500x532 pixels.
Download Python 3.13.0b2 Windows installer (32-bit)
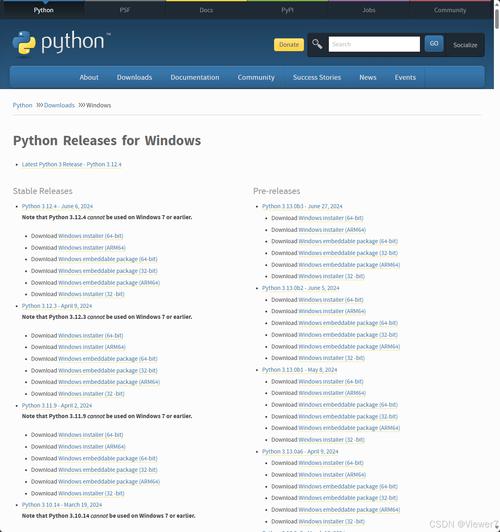[x=331, y=358]
